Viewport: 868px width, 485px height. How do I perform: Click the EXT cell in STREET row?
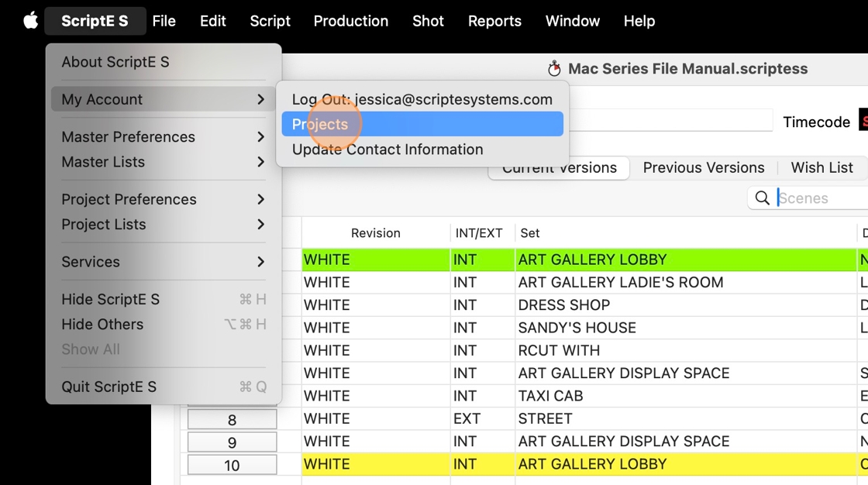tap(482, 418)
